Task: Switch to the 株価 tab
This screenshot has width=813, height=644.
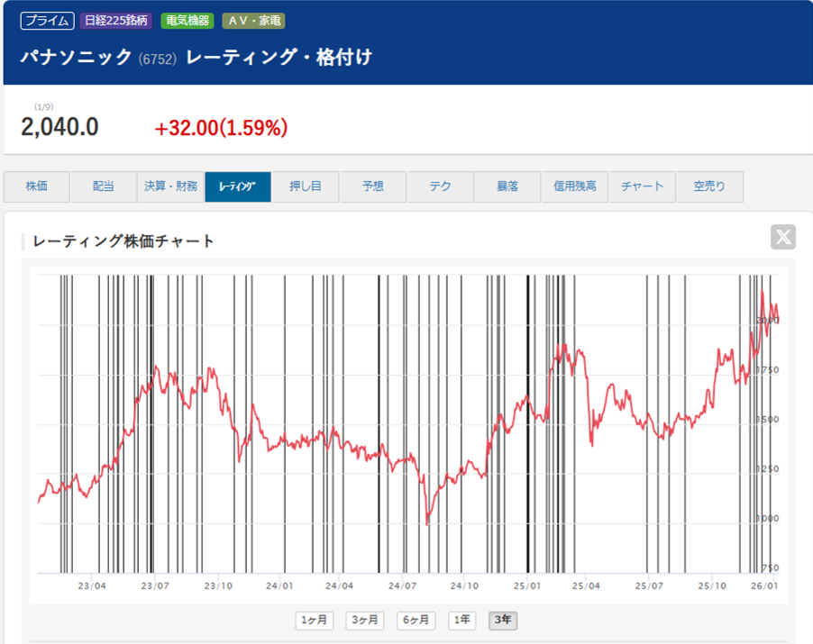Action: (36, 186)
